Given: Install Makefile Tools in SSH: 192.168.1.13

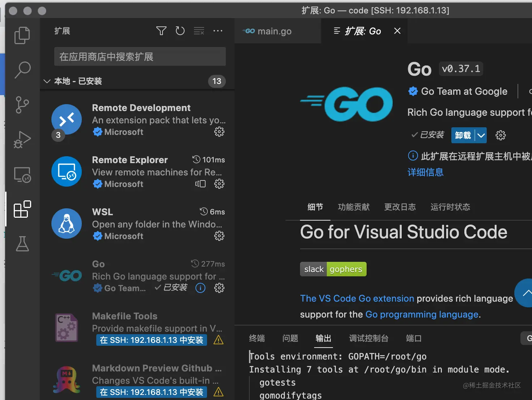Looking at the screenshot, I should tap(152, 340).
